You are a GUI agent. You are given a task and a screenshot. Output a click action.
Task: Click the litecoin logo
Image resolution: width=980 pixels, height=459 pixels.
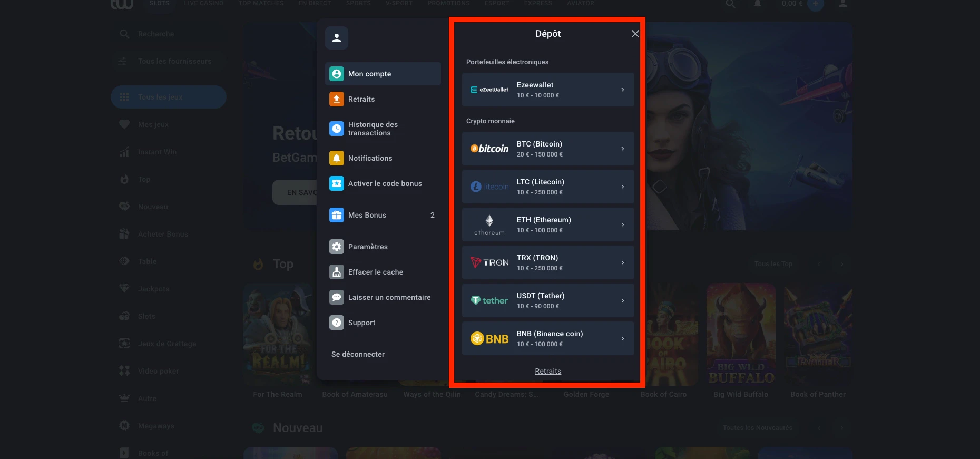[489, 187]
